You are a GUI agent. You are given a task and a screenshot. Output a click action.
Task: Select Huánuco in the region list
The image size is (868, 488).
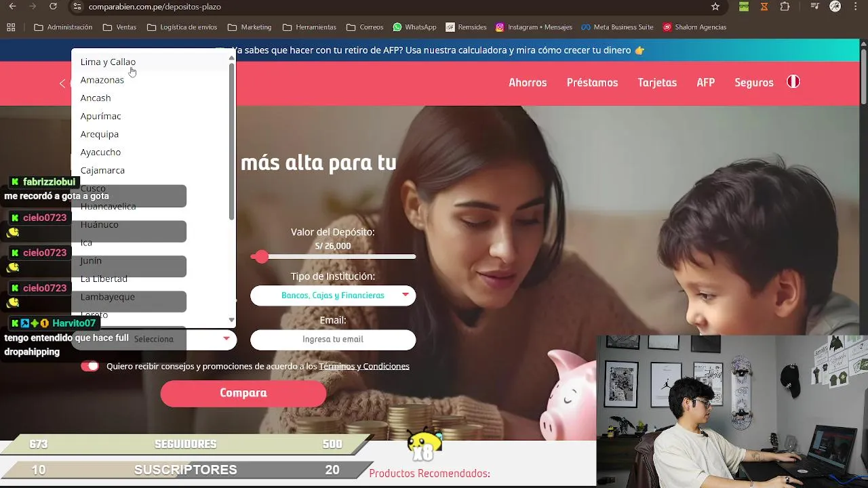point(150,224)
